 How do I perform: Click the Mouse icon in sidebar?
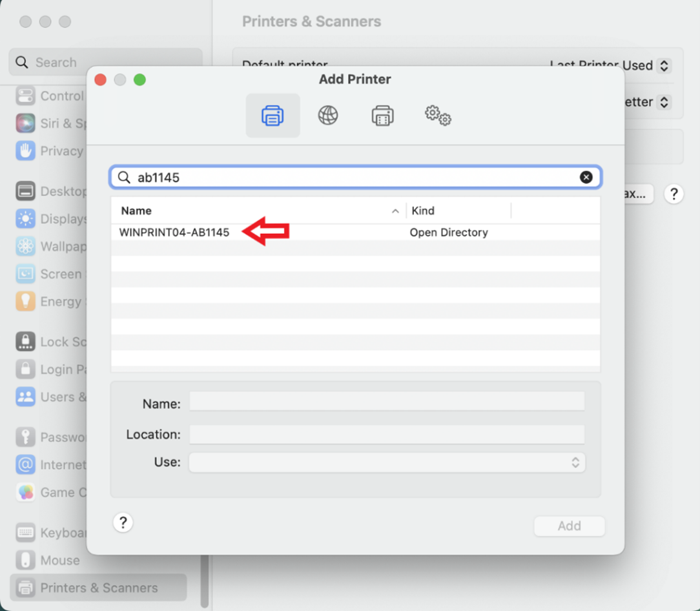tap(26, 560)
